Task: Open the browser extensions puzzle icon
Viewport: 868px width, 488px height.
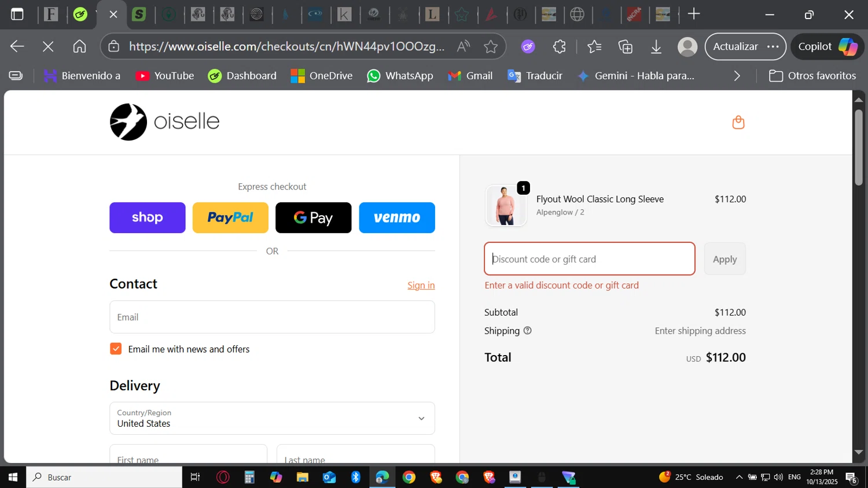Action: point(559,46)
